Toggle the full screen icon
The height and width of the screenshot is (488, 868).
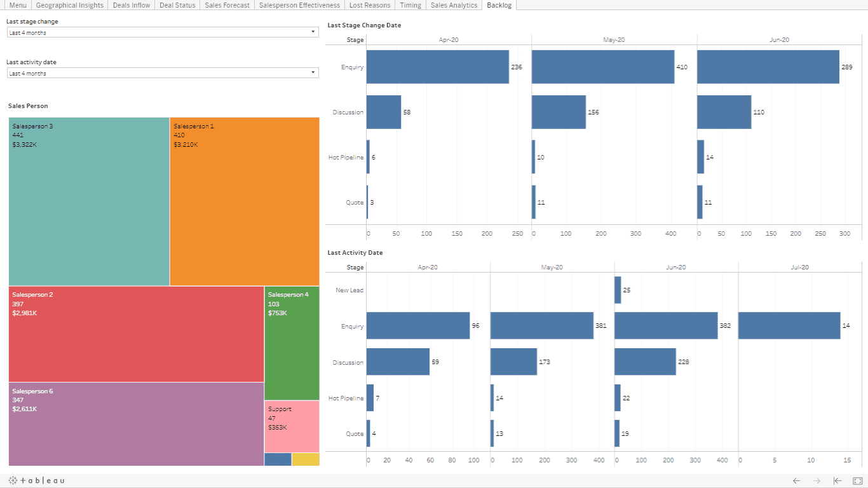(857, 481)
